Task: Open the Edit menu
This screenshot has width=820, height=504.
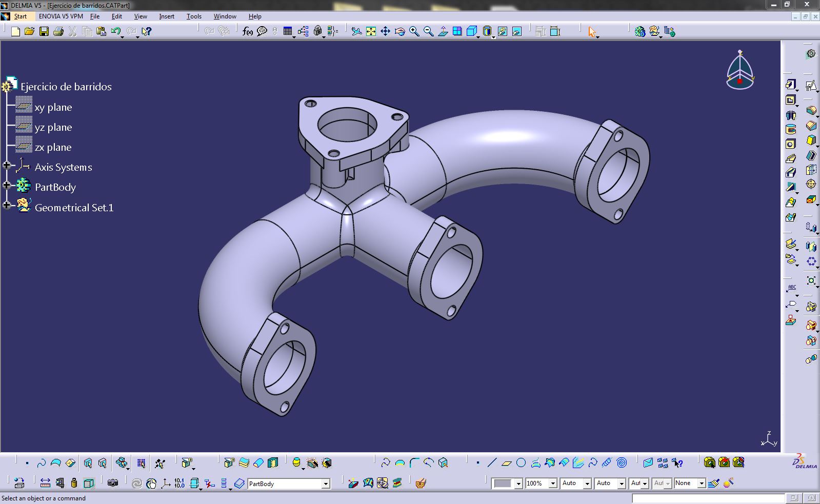Action: pos(117,16)
